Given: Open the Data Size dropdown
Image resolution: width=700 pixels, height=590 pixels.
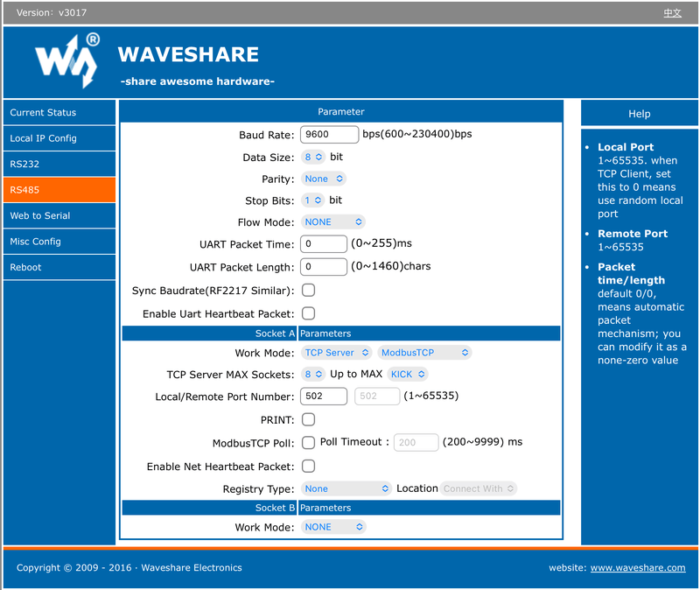Looking at the screenshot, I should click(313, 157).
